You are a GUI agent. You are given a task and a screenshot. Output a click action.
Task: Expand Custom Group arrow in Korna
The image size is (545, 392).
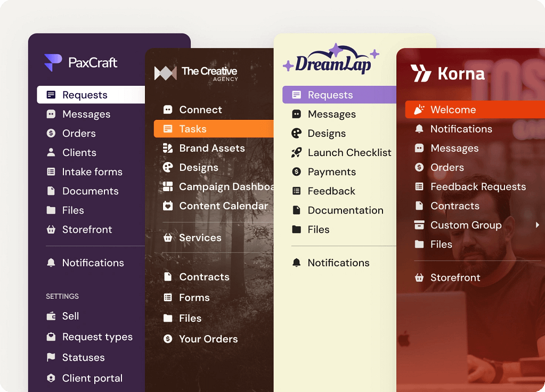pos(538,225)
